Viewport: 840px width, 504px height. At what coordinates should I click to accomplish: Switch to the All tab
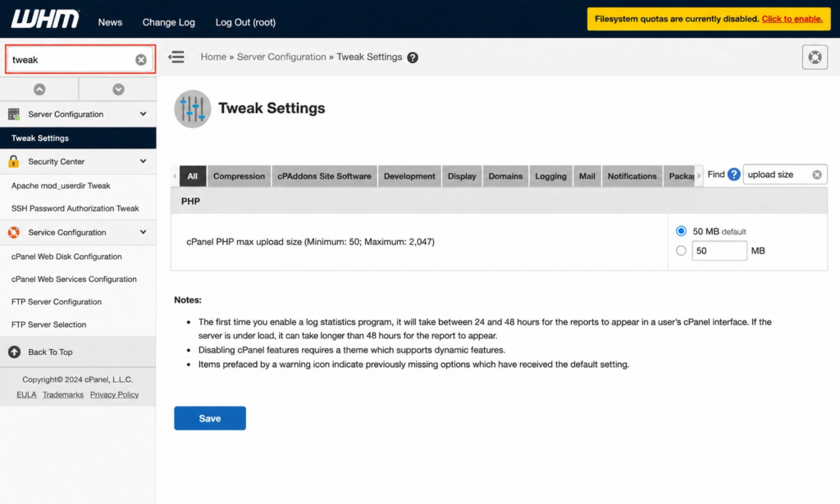192,176
